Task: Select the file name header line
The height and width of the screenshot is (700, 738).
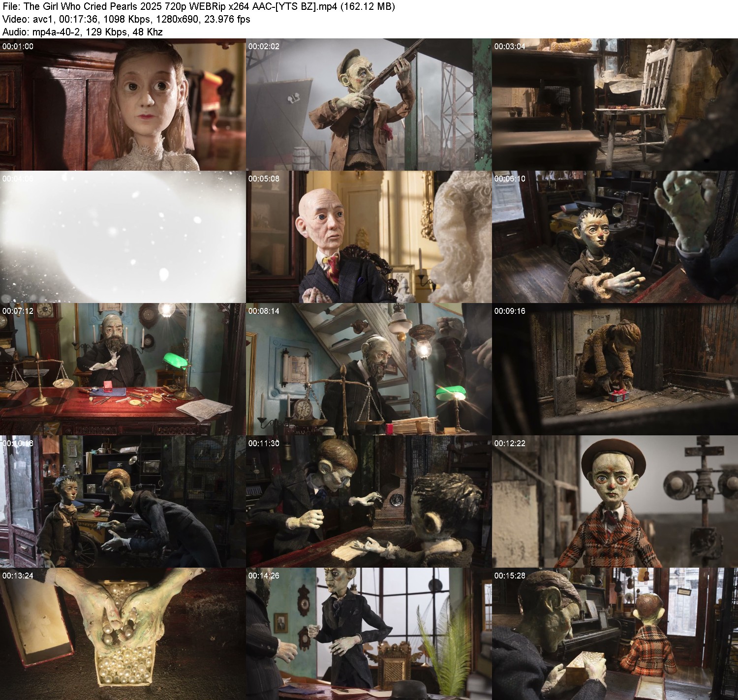Action: click(198, 6)
